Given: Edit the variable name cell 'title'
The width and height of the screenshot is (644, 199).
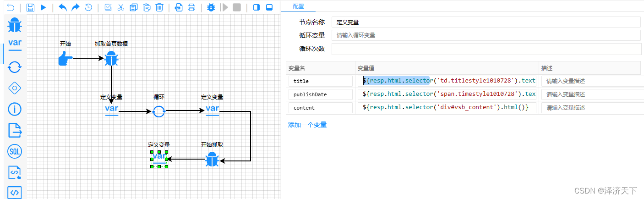Looking at the screenshot, I should pos(320,81).
